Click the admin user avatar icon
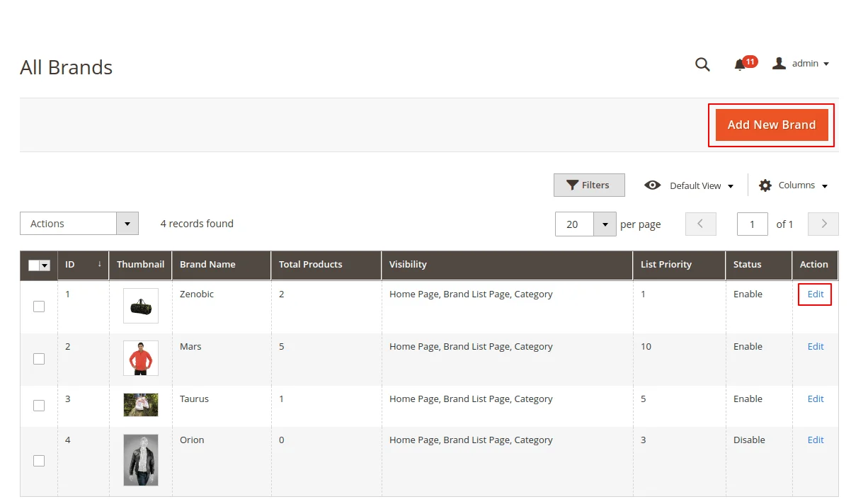Viewport: 851px width, 504px height. coord(779,64)
